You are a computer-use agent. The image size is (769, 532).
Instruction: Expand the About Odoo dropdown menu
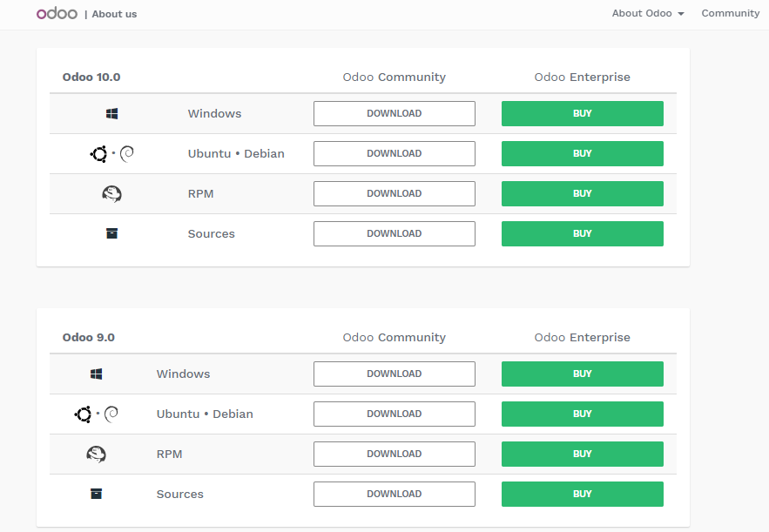pyautogui.click(x=647, y=13)
